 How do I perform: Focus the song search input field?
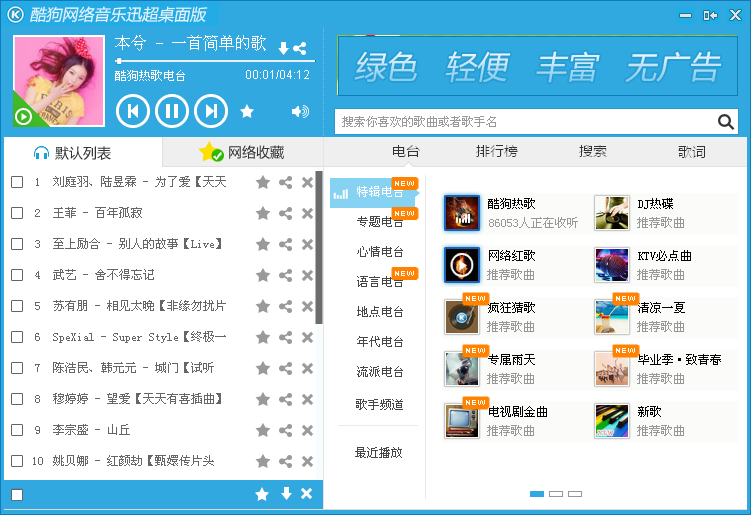click(x=527, y=122)
